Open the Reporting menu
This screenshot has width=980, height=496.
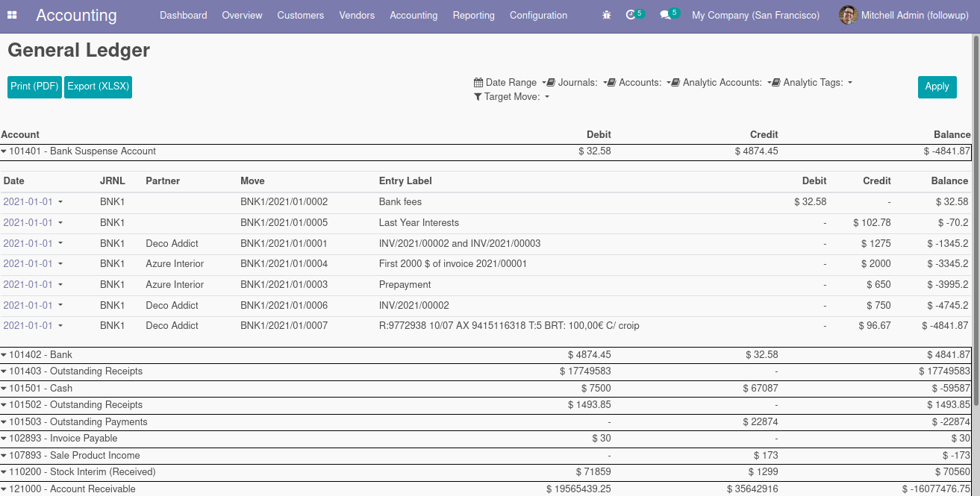(473, 15)
